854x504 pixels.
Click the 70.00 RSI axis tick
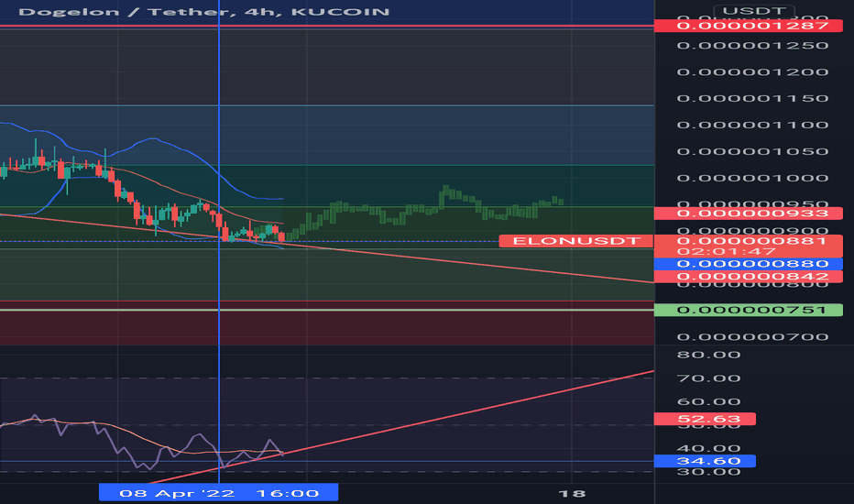[x=708, y=378]
